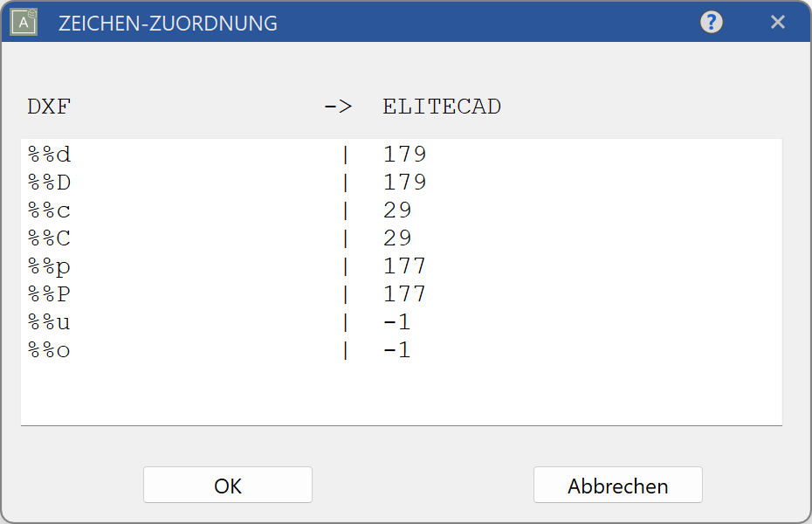This screenshot has width=812, height=524.
Task: Confirm the character mapping with OK
Action: [x=227, y=485]
